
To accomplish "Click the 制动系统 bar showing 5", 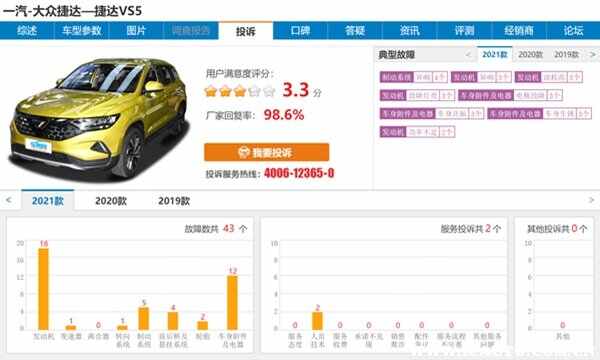I will point(143,318).
